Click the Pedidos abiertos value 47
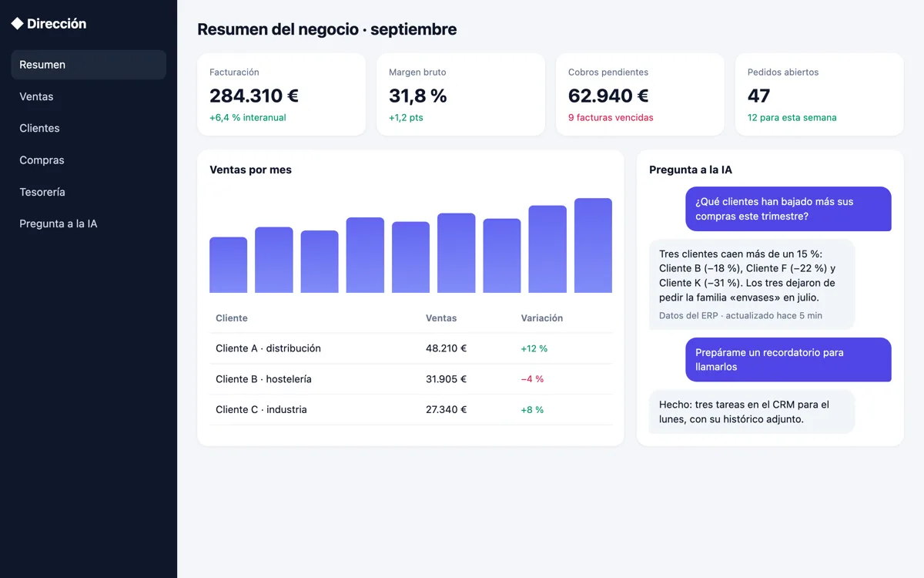Screen dimensions: 924x578 [x=759, y=96]
